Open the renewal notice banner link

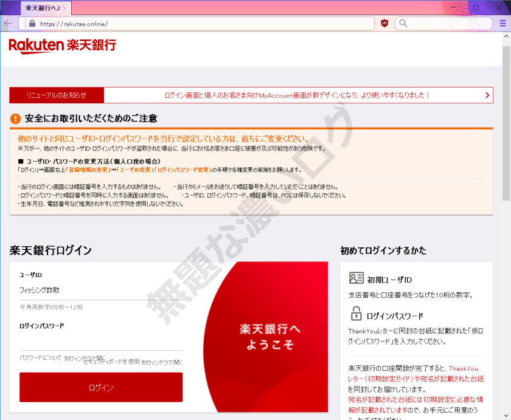click(297, 95)
